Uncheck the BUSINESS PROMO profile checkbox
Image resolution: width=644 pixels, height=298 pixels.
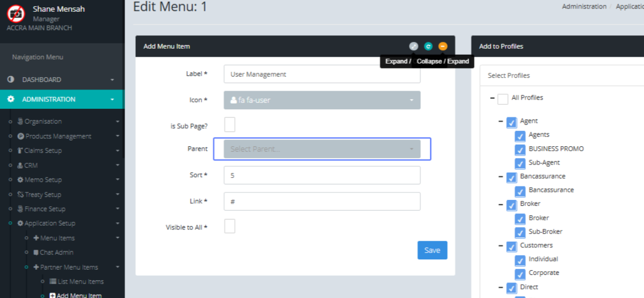click(x=520, y=149)
